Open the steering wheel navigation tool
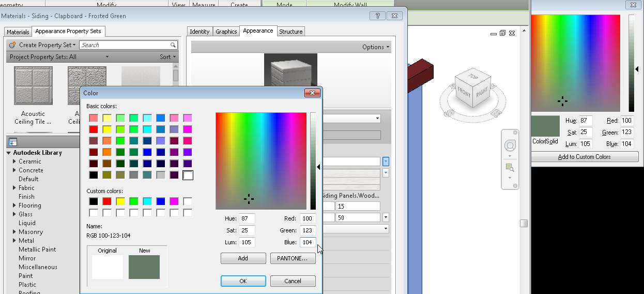The width and height of the screenshot is (644, 294). coord(510,145)
